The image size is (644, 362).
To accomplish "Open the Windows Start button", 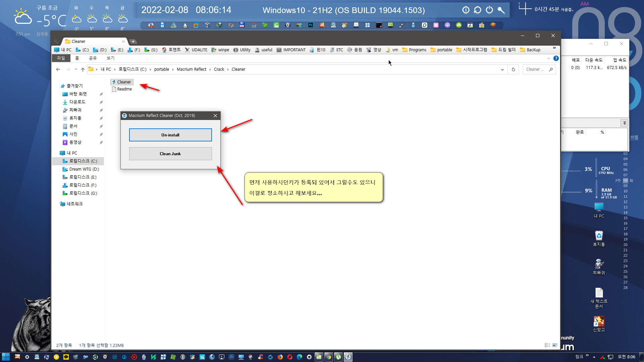I will [x=6, y=357].
